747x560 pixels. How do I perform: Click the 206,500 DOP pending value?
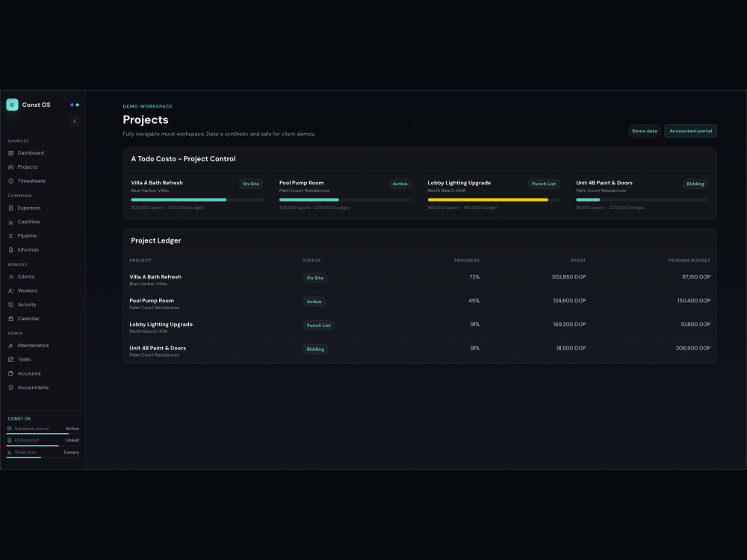[x=693, y=348]
